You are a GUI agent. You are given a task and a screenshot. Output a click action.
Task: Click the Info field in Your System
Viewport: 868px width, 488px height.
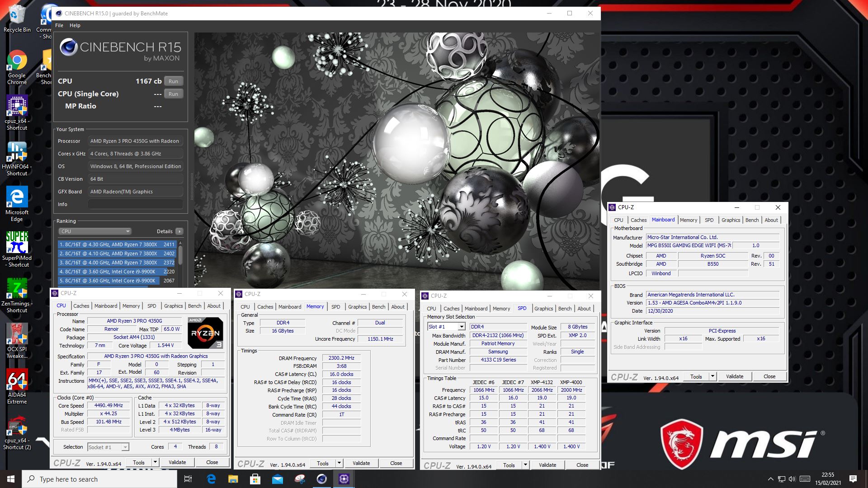(136, 204)
